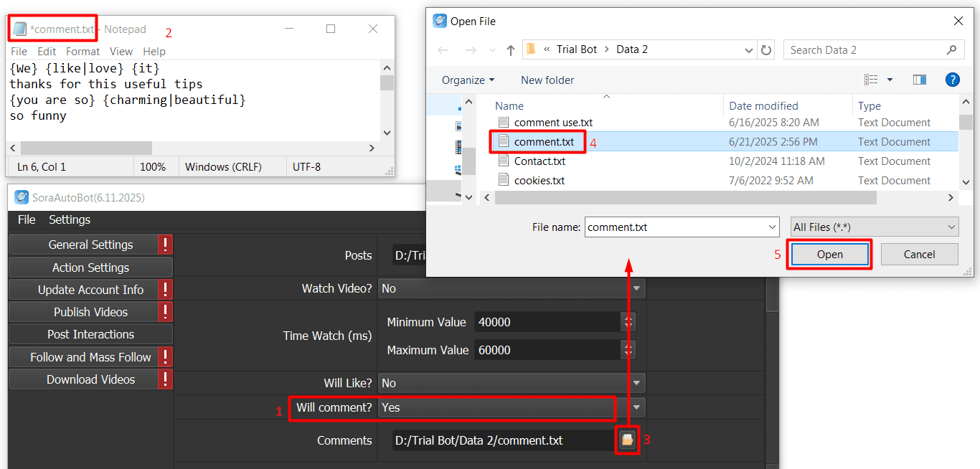Toggle the preview pane icon

[x=920, y=80]
